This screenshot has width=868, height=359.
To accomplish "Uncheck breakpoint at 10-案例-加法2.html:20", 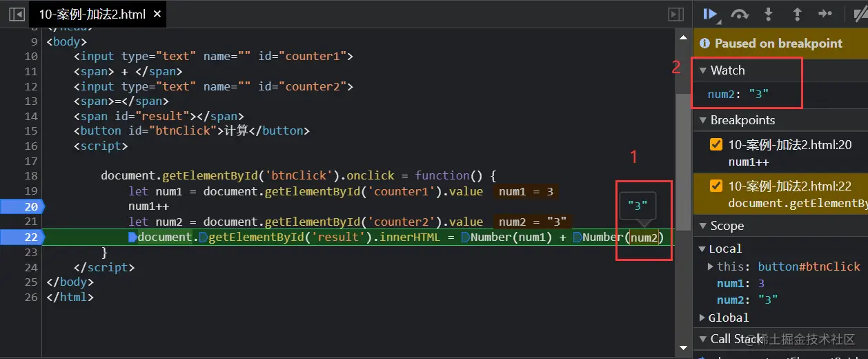I will pos(716,144).
